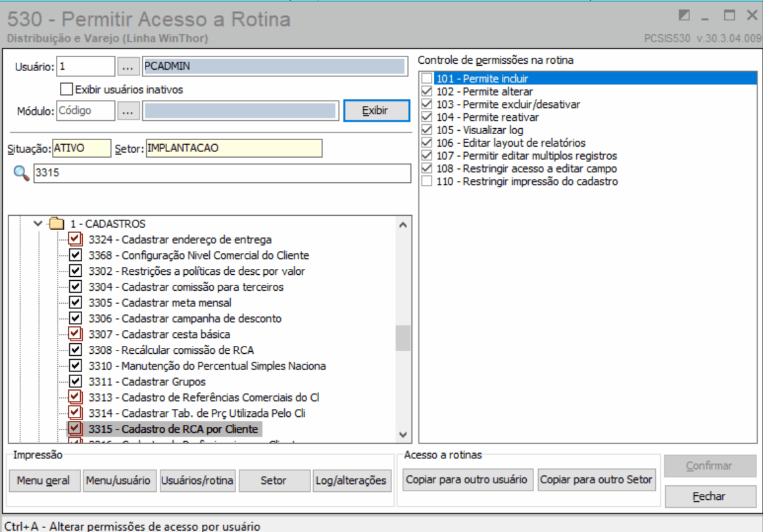Select 3324 - Cadastrar endereço de entrega
The image size is (763, 532).
tap(180, 240)
